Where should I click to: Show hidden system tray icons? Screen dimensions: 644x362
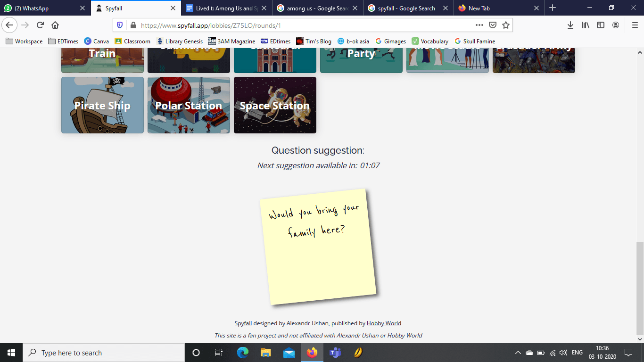[518, 353]
